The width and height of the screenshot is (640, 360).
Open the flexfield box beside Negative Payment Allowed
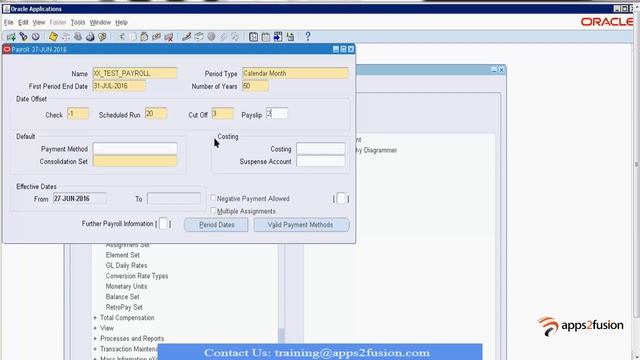click(341, 199)
